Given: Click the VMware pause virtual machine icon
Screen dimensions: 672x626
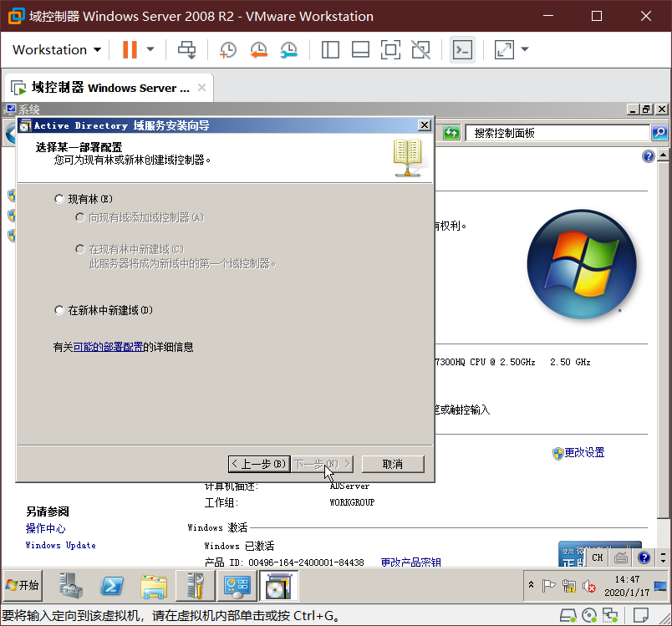Looking at the screenshot, I should [x=130, y=49].
